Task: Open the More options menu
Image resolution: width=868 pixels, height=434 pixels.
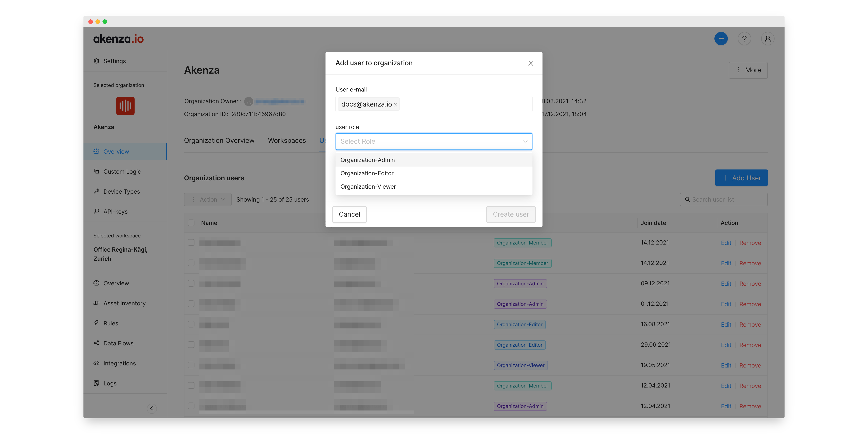Action: tap(748, 70)
